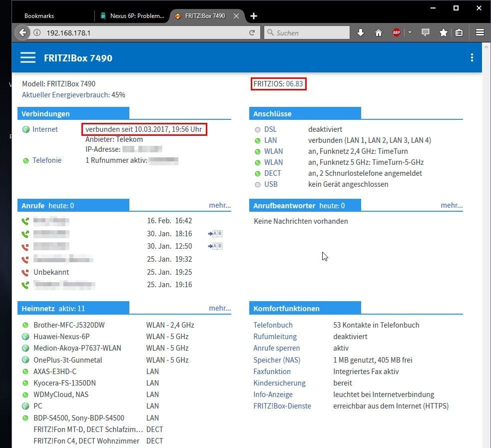The image size is (491, 448).
Task: Click the Adblock Plus ABP icon
Action: [397, 32]
